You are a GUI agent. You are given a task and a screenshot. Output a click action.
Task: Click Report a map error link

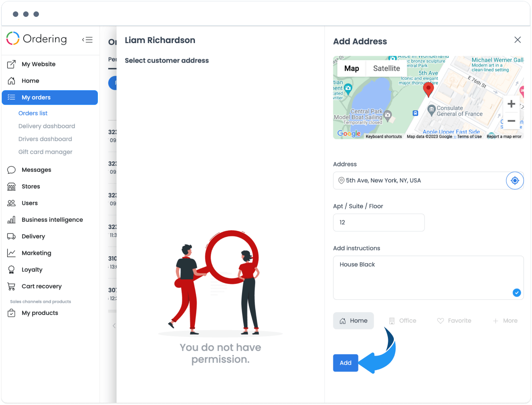(504, 137)
